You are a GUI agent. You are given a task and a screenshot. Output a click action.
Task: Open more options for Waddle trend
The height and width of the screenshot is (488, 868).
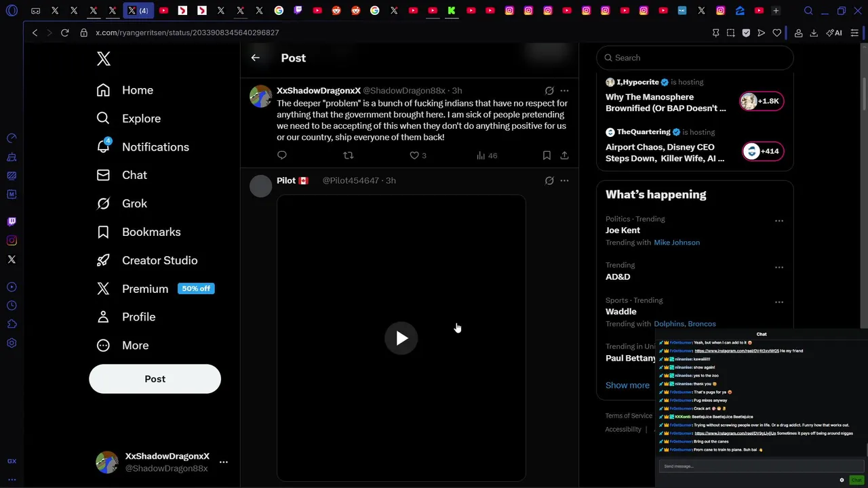tap(779, 302)
